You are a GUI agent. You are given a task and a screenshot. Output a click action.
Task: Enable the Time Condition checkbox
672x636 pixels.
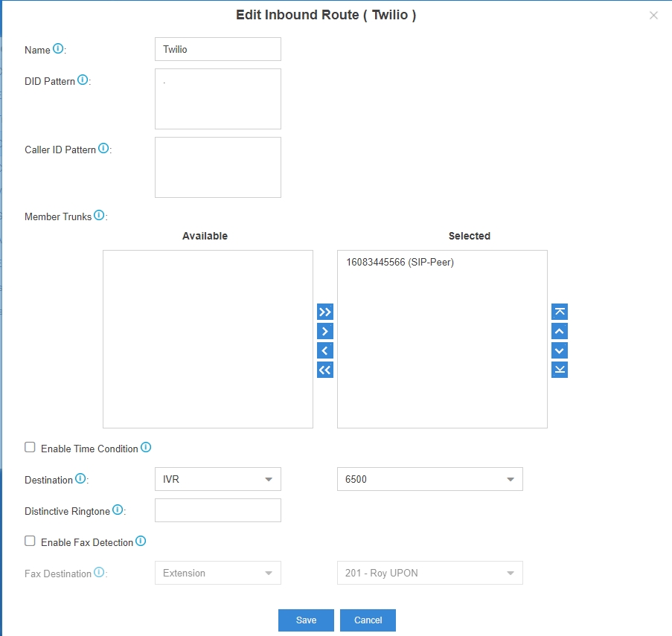click(30, 448)
